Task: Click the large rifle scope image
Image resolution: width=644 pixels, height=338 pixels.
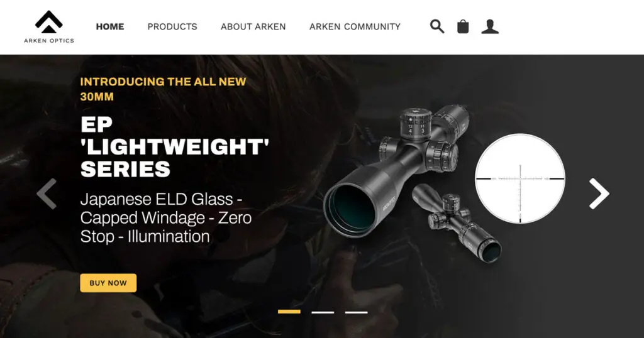Action: pos(396,170)
